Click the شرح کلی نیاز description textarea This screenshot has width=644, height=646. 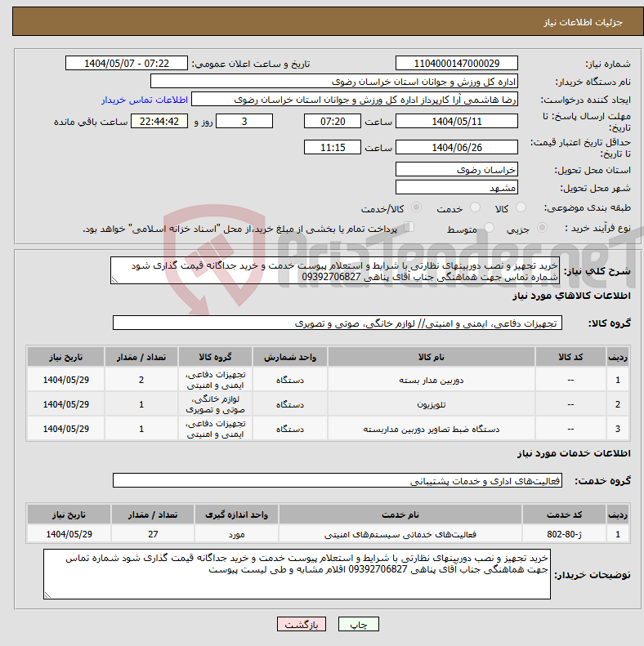[335, 270]
